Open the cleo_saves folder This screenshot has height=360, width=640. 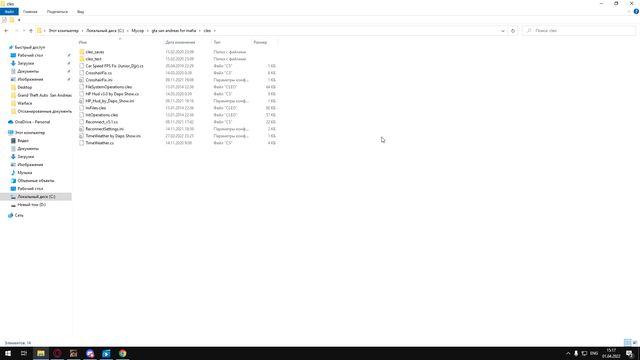coord(95,52)
